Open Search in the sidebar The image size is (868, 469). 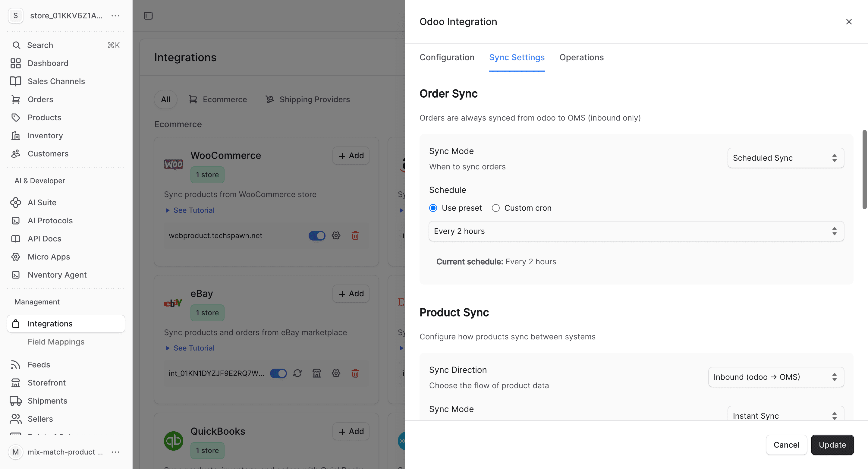pyautogui.click(x=66, y=45)
